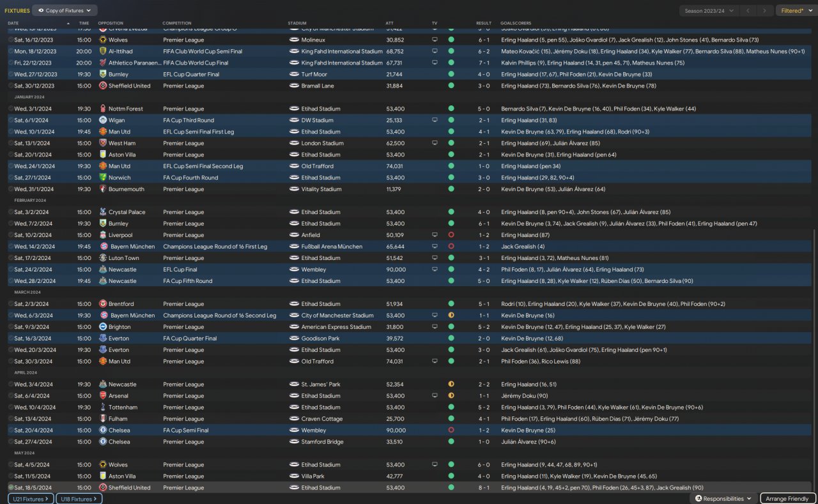
Task: Click the Arrange Friendly button
Action: (788, 498)
